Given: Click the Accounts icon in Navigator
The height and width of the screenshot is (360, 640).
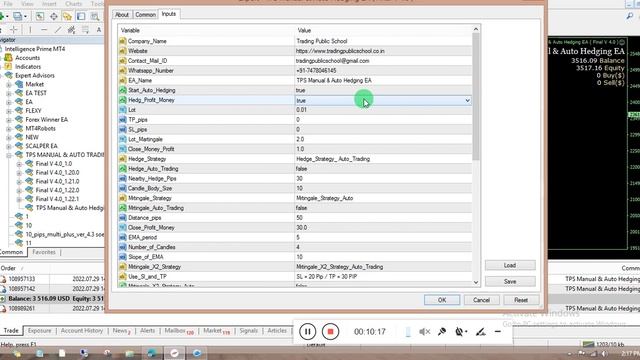Looking at the screenshot, I should click(8, 58).
